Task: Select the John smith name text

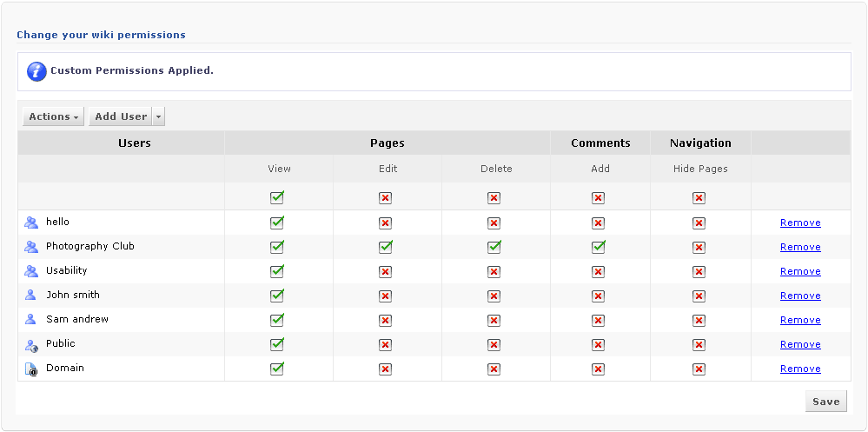Action: pos(73,295)
